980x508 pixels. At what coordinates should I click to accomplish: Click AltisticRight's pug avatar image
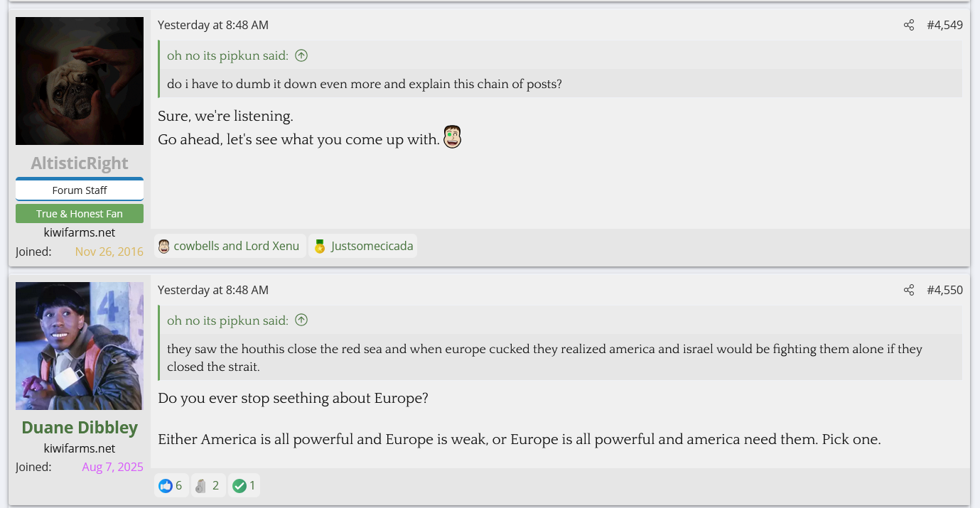[x=80, y=81]
